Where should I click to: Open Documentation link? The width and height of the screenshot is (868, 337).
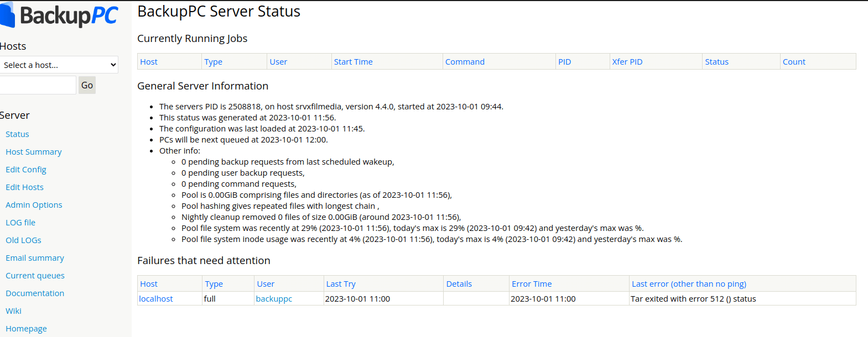pyautogui.click(x=35, y=293)
